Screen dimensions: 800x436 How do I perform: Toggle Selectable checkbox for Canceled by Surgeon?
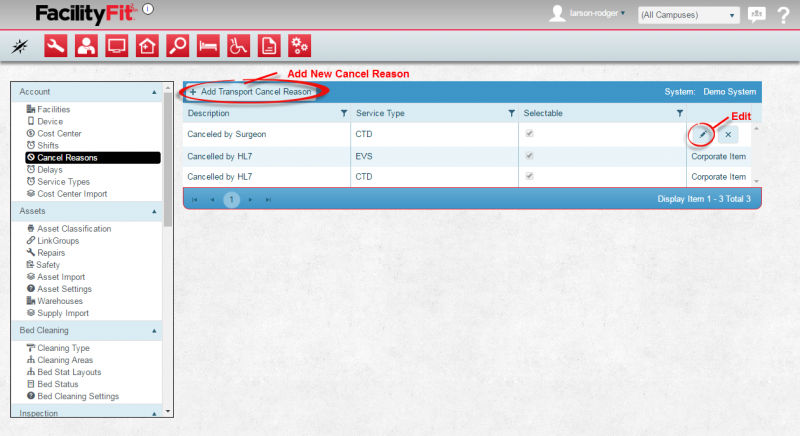click(530, 134)
